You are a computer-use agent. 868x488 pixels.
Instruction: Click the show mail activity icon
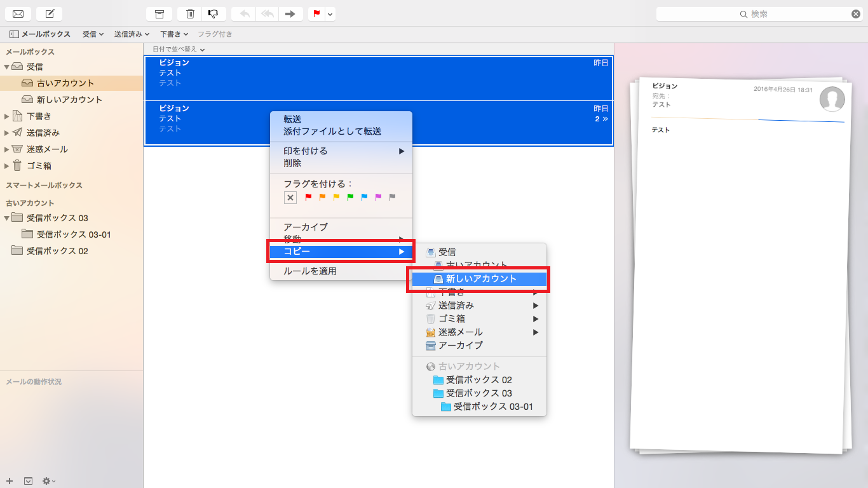coord(28,481)
